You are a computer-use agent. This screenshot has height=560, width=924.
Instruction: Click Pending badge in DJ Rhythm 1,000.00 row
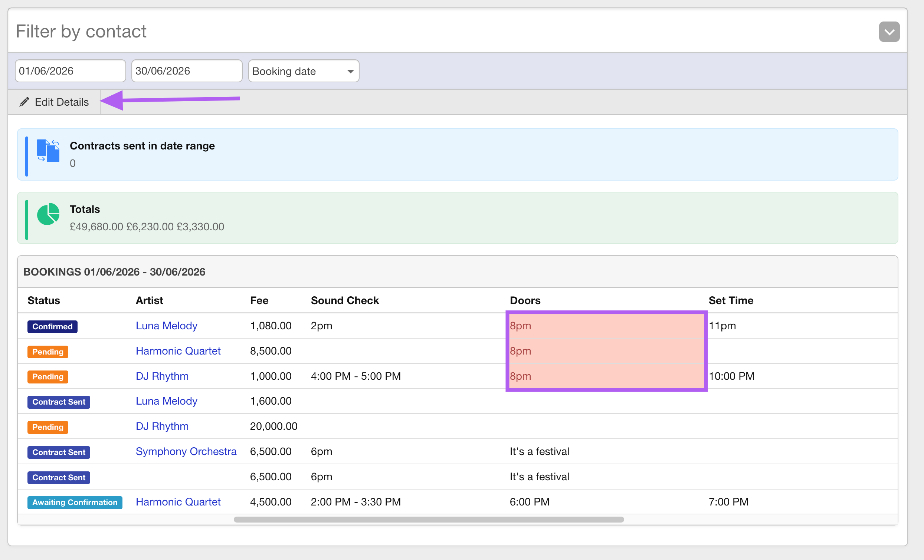coord(47,377)
